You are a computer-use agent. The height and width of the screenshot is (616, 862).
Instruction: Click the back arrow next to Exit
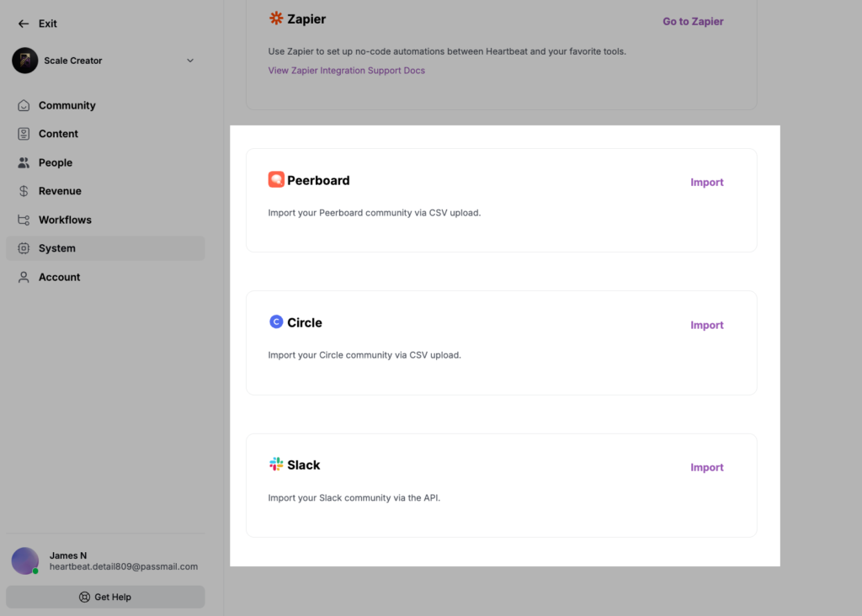(23, 24)
